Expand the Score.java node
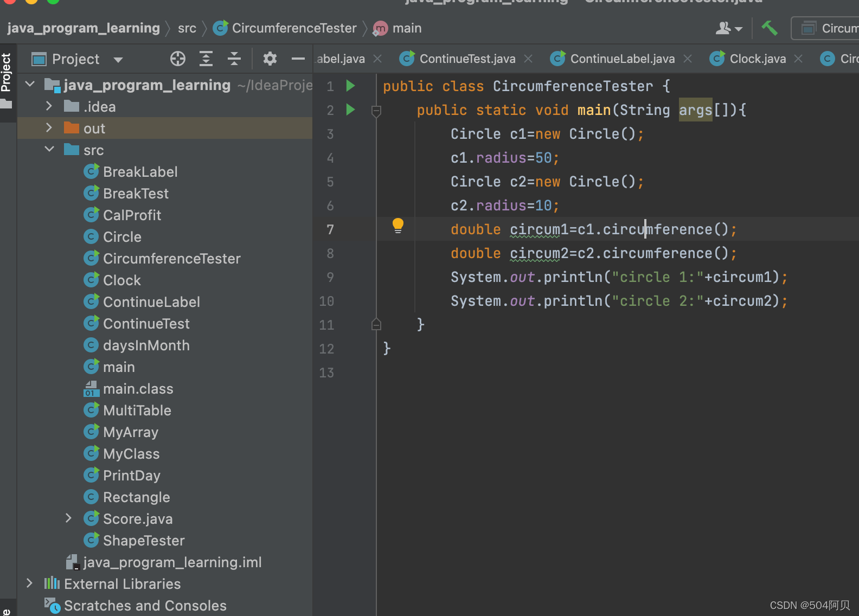This screenshot has height=616, width=859. (x=68, y=518)
